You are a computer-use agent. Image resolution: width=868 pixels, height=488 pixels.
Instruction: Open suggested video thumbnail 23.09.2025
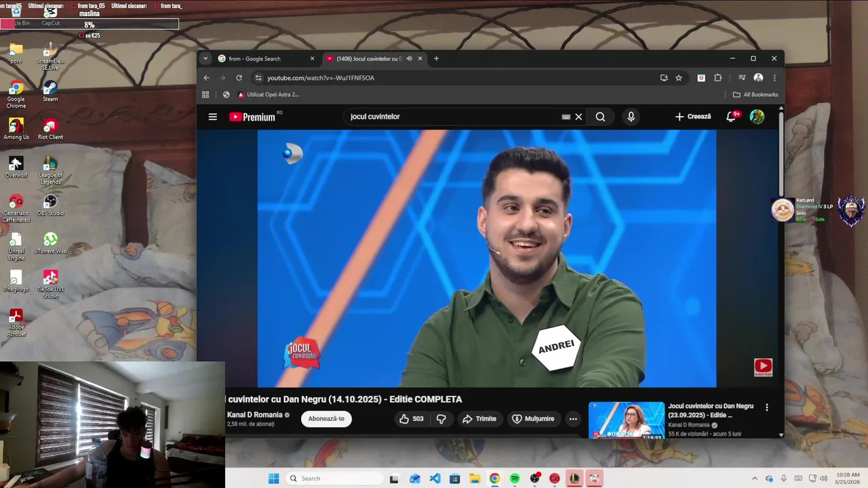[x=627, y=420]
